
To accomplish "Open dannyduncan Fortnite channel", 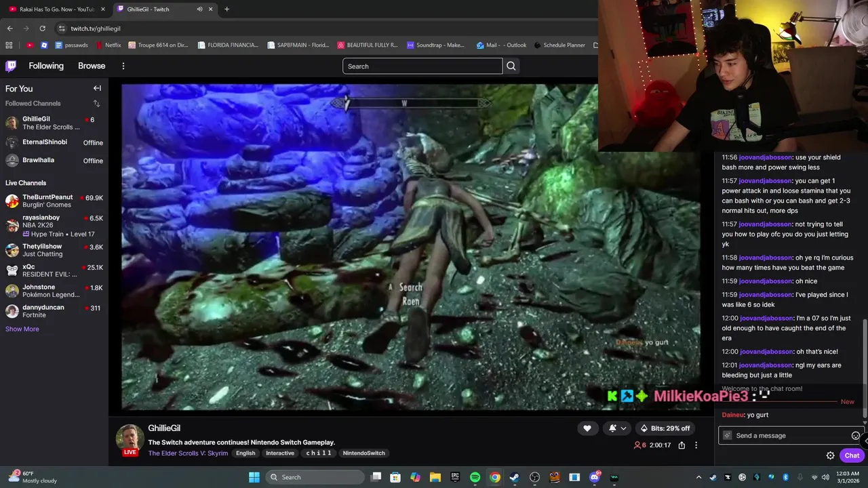I will tap(54, 311).
